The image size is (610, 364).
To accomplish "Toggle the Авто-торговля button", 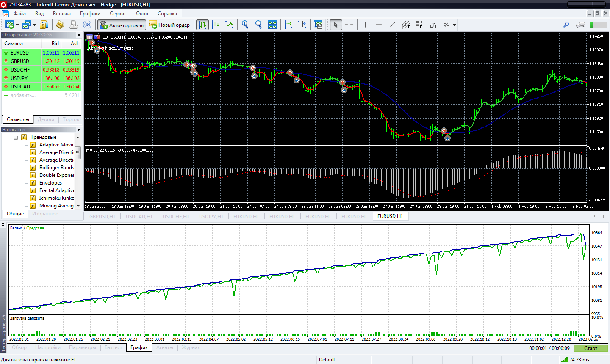I will point(122,25).
